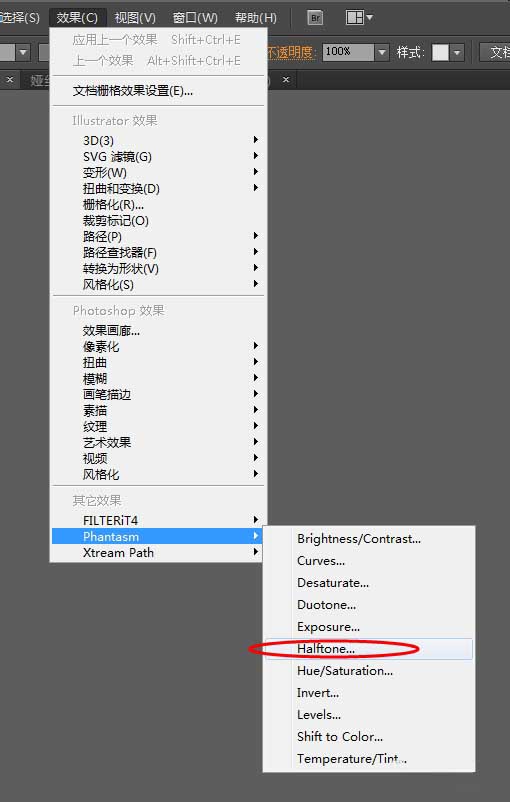The width and height of the screenshot is (510, 802).
Task: Open the 帮助(H) menu
Action: [255, 18]
